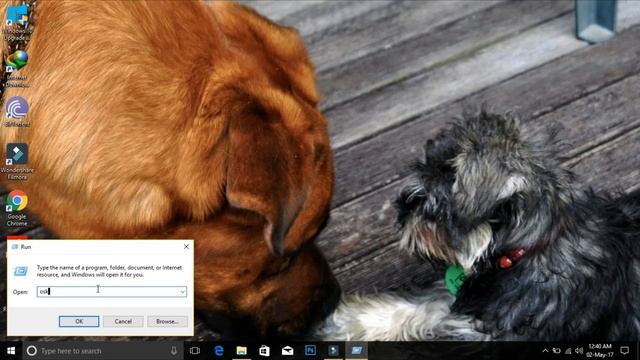Click Cancel in the Run dialog
Screen dimensions: 640x360
[123, 321]
